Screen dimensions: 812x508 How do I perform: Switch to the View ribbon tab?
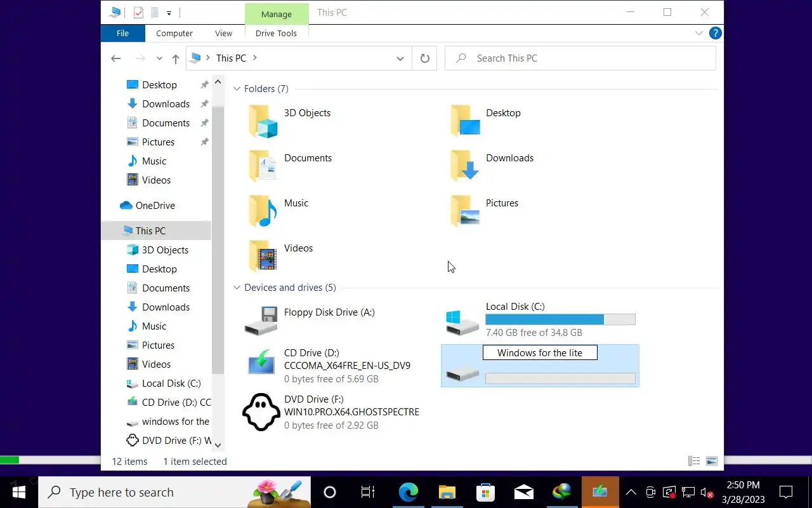[223, 33]
